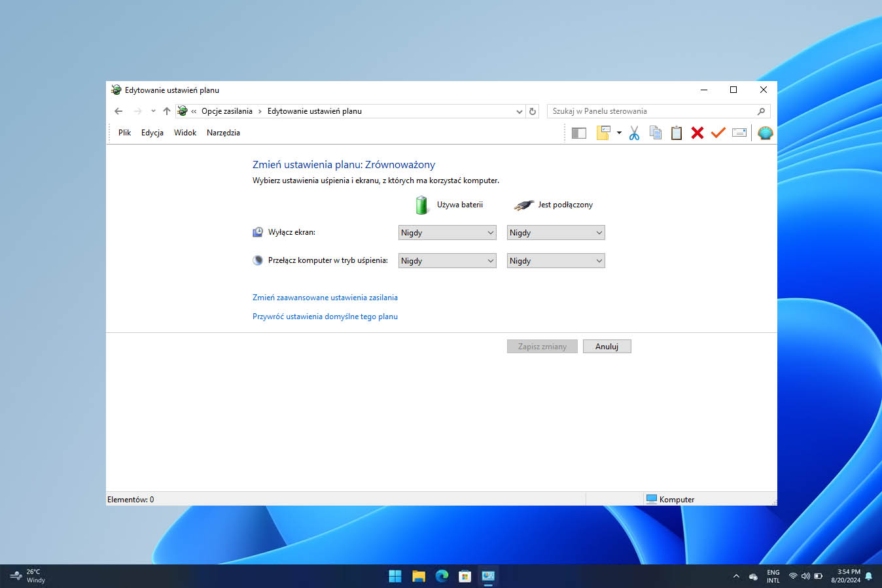Click the Paste clipboard icon

(x=677, y=133)
